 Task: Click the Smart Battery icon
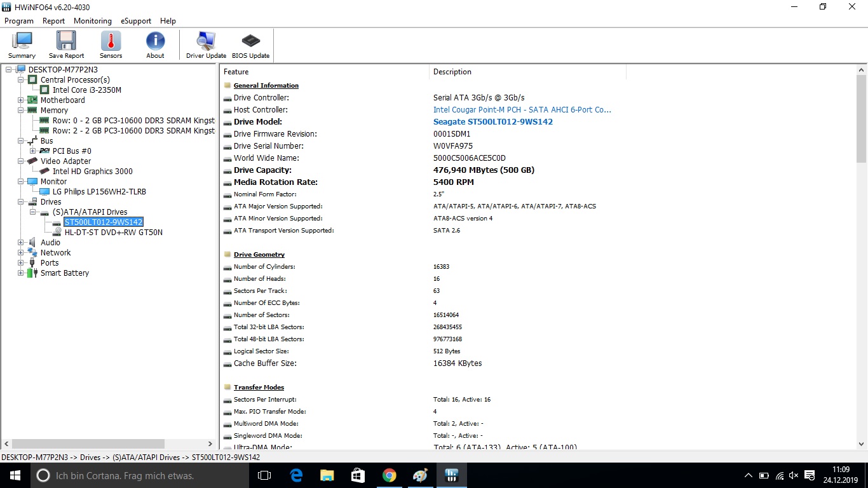point(32,273)
